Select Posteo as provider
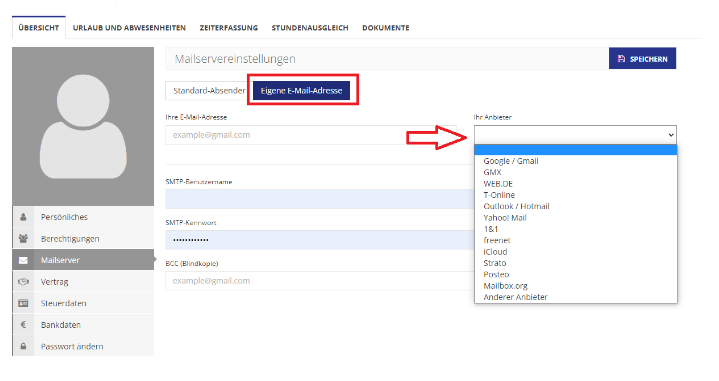The image size is (719, 381). 575,274
